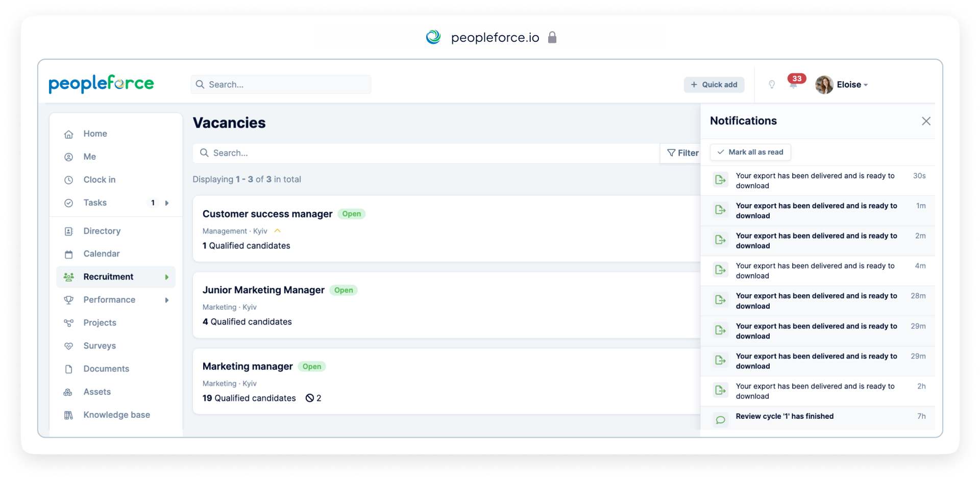Open Review cycle '1' has finished notification
This screenshot has width=980, height=480.
tap(818, 418)
